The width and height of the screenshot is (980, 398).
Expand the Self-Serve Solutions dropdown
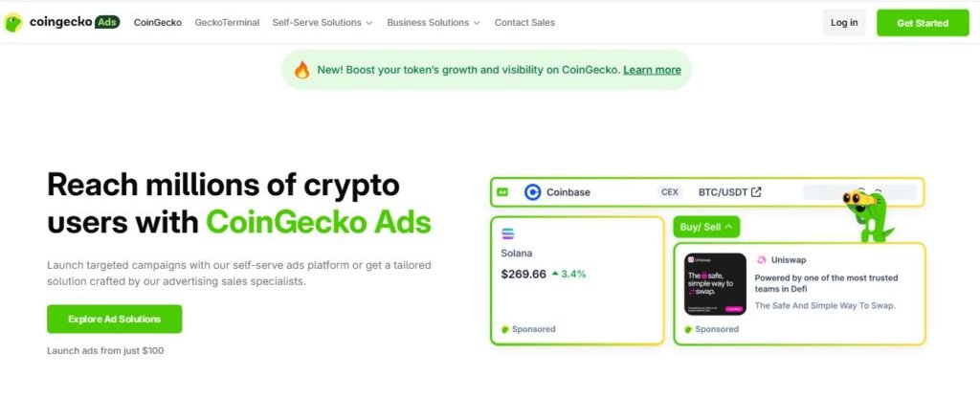click(323, 22)
